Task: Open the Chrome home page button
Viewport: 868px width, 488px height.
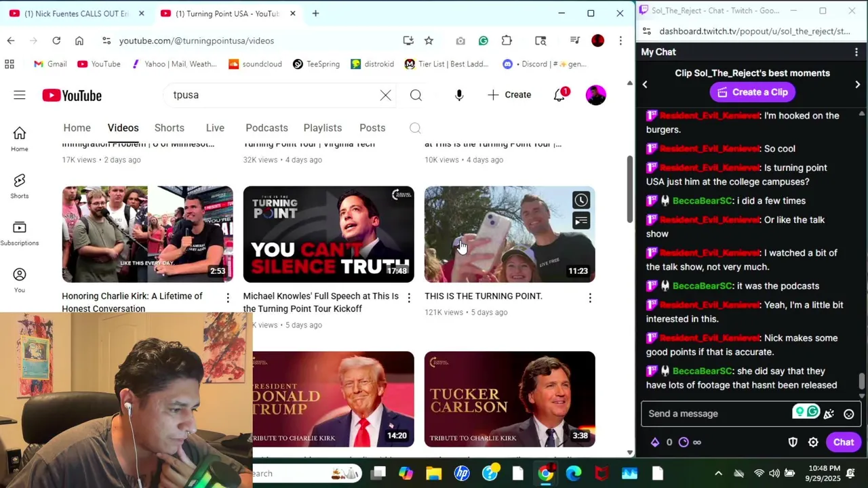Action: click(79, 41)
